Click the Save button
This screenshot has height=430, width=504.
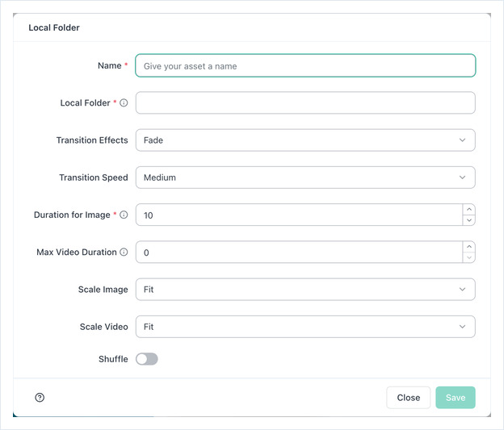(456, 398)
